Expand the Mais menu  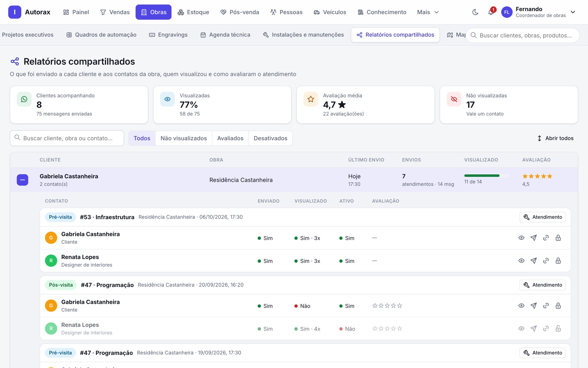(428, 12)
